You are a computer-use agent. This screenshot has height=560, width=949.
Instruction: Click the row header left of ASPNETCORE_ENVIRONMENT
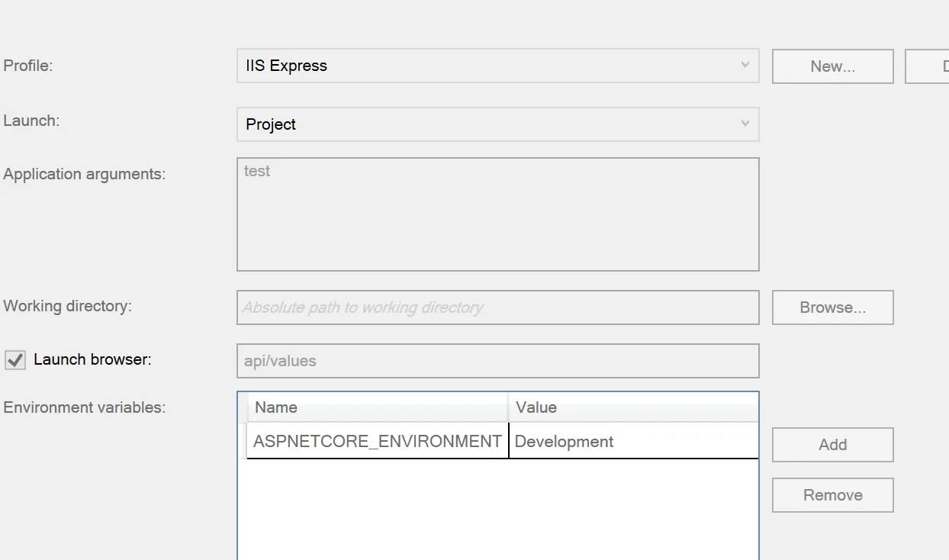pyautogui.click(x=243, y=442)
